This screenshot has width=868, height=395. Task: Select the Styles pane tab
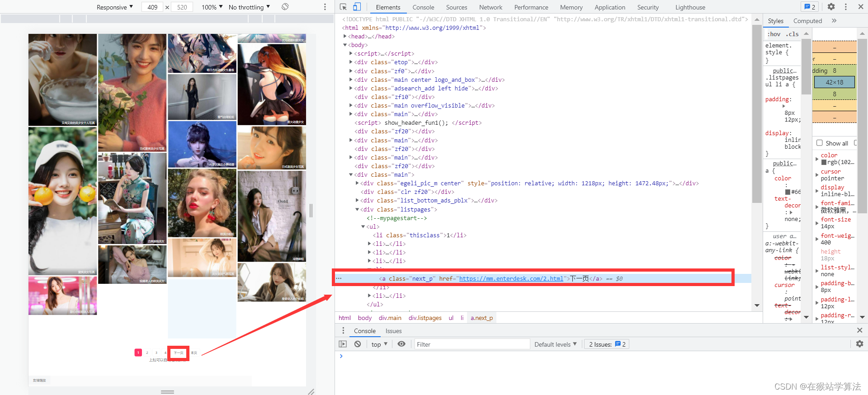(x=775, y=21)
